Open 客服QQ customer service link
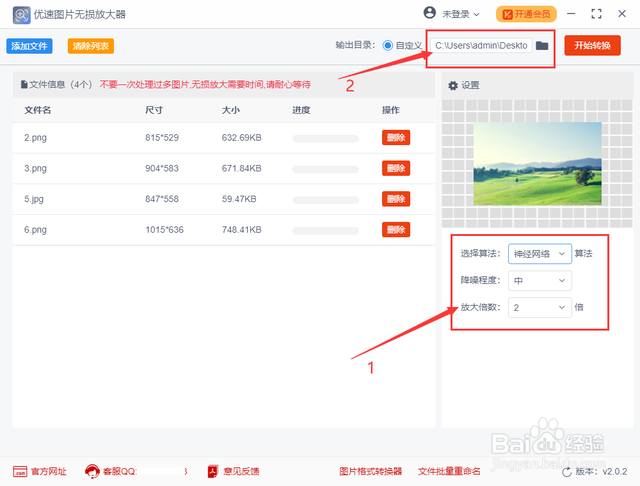 pos(120,471)
